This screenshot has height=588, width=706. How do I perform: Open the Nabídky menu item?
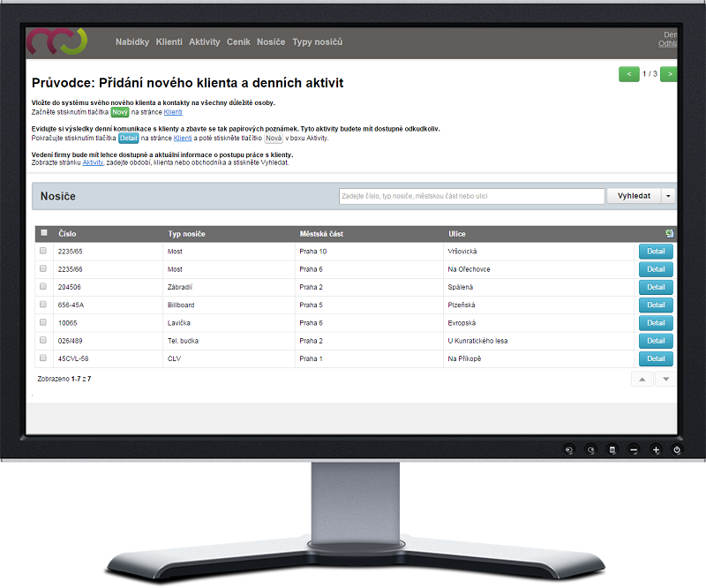click(132, 42)
